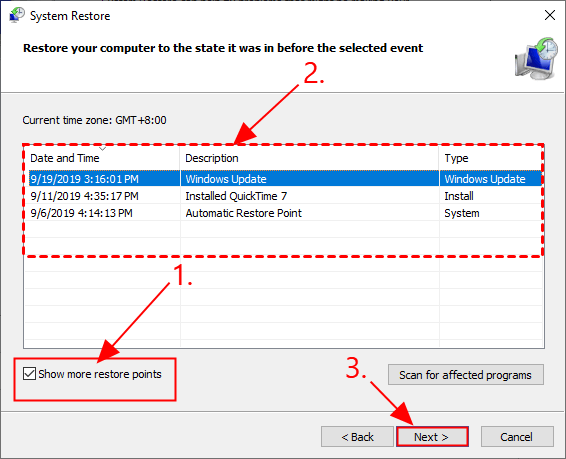Click the Date and Time sort arrow
This screenshot has height=459, width=566.
(103, 149)
